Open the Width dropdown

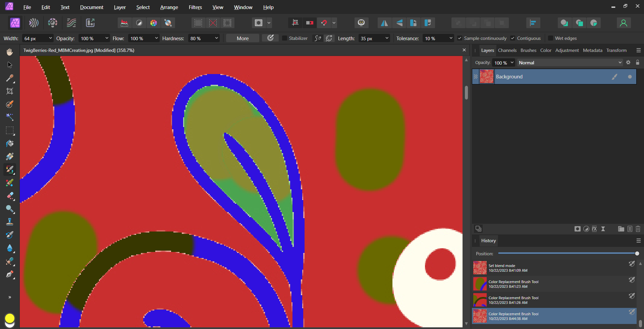pyautogui.click(x=50, y=38)
